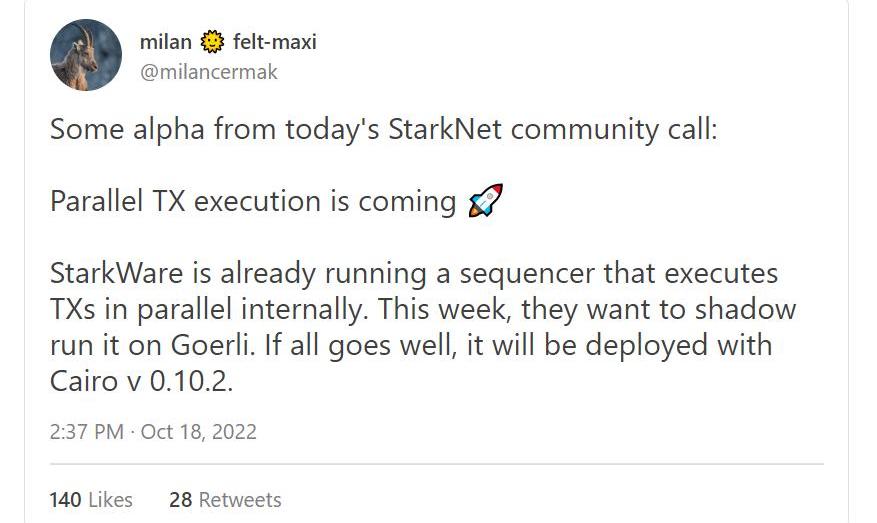This screenshot has width=877, height=523.
Task: Click the 'Cairo v 0.10.2.' text
Action: pyautogui.click(x=141, y=381)
